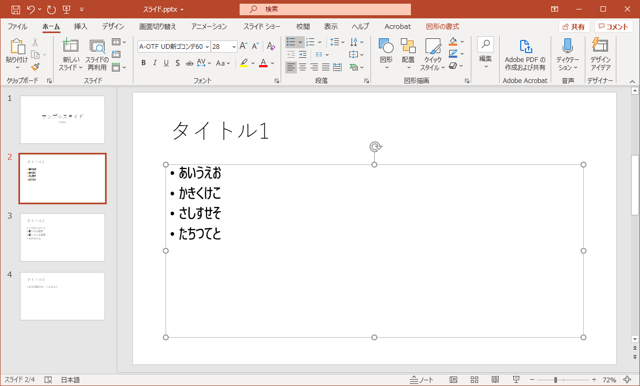Image resolution: width=640 pixels, height=386 pixels.
Task: Decrease list indent level
Action: coord(291,55)
